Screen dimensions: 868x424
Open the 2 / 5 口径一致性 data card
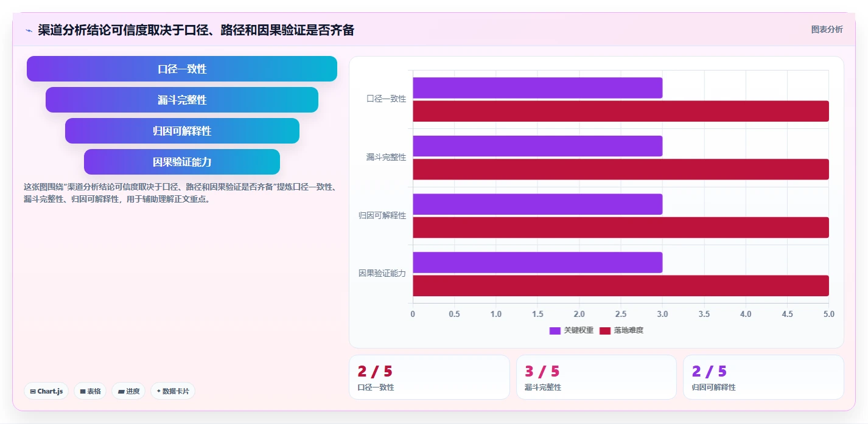tap(429, 377)
